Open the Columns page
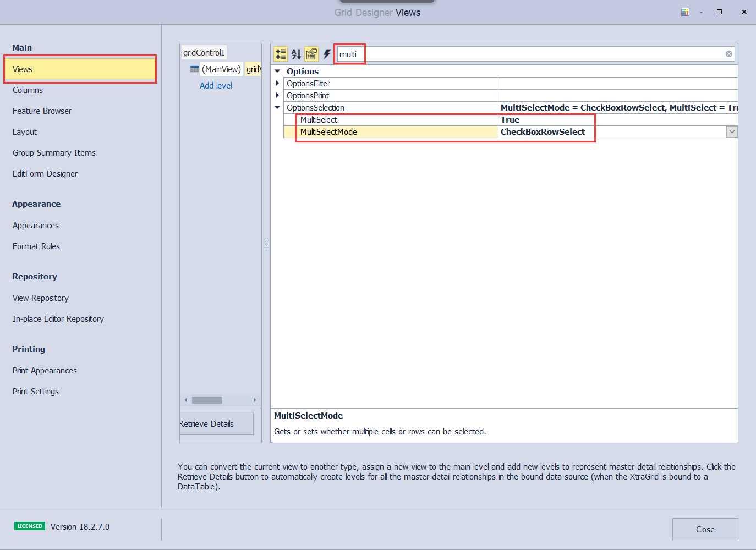The image size is (756, 550). tap(28, 90)
